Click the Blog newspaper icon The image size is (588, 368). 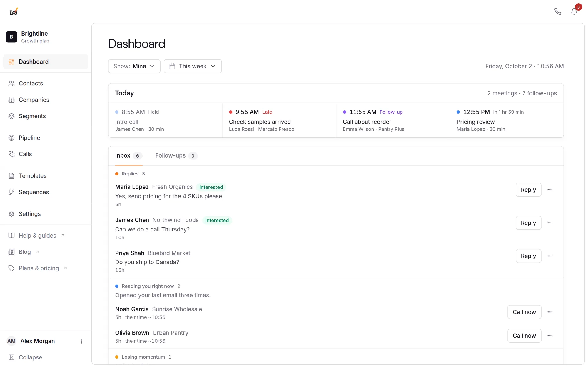tap(11, 252)
